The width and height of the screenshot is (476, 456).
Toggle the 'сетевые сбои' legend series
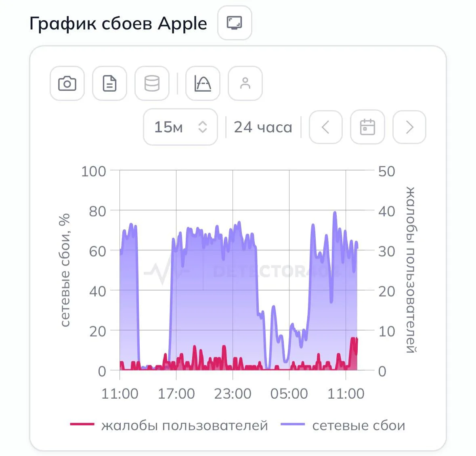click(x=359, y=425)
